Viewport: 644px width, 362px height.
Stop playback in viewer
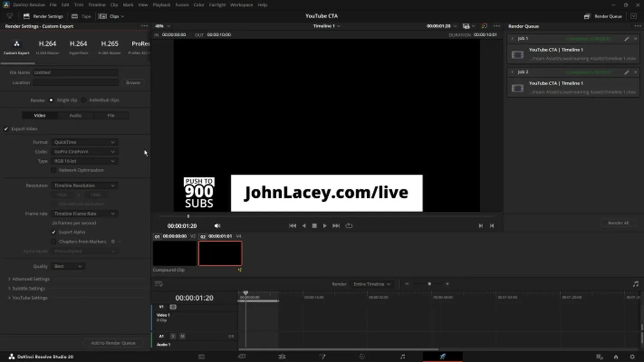coord(314,226)
